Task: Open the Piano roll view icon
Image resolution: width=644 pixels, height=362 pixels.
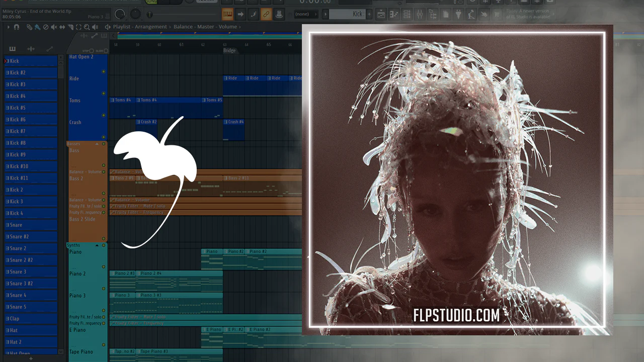Action: point(394,14)
